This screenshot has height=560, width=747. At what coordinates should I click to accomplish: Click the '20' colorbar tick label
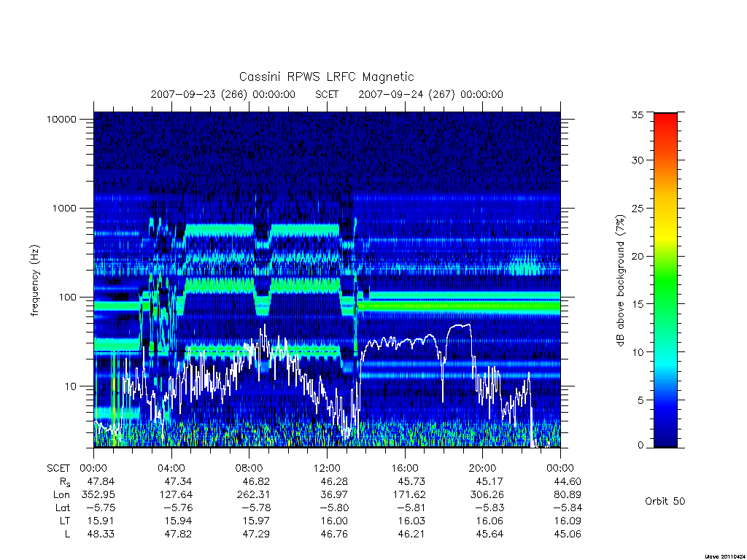coord(638,256)
